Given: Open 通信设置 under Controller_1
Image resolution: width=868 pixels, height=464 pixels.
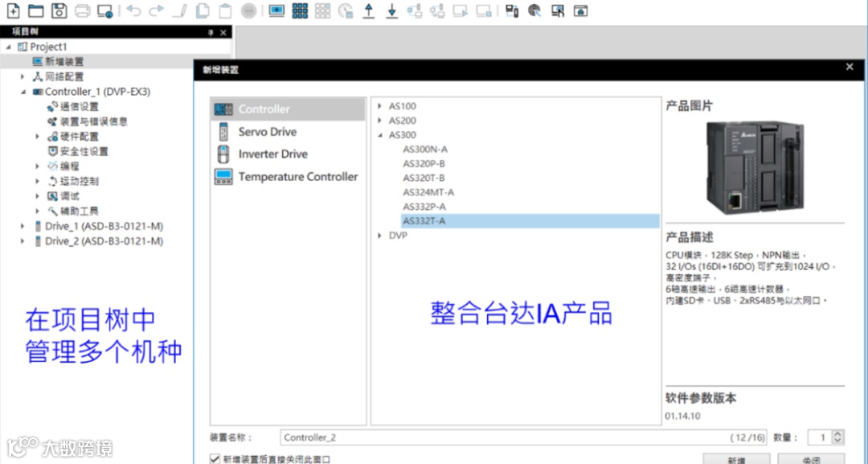Looking at the screenshot, I should (x=72, y=106).
